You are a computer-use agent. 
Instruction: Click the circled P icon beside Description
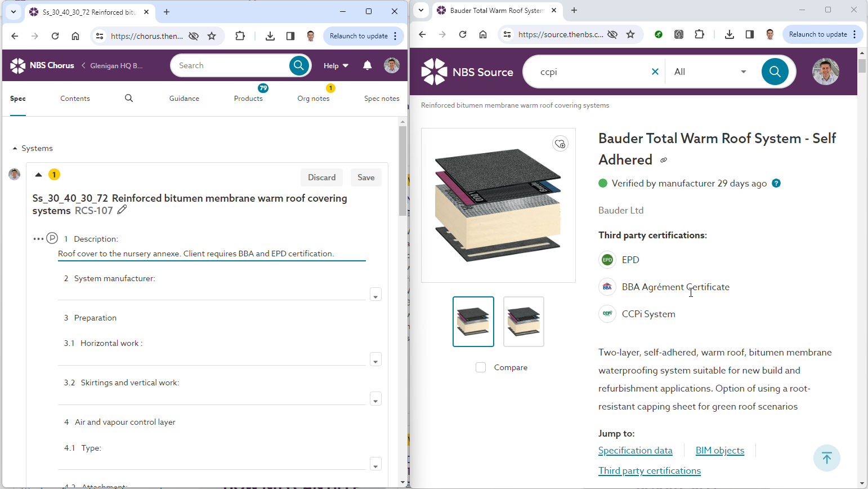point(52,238)
